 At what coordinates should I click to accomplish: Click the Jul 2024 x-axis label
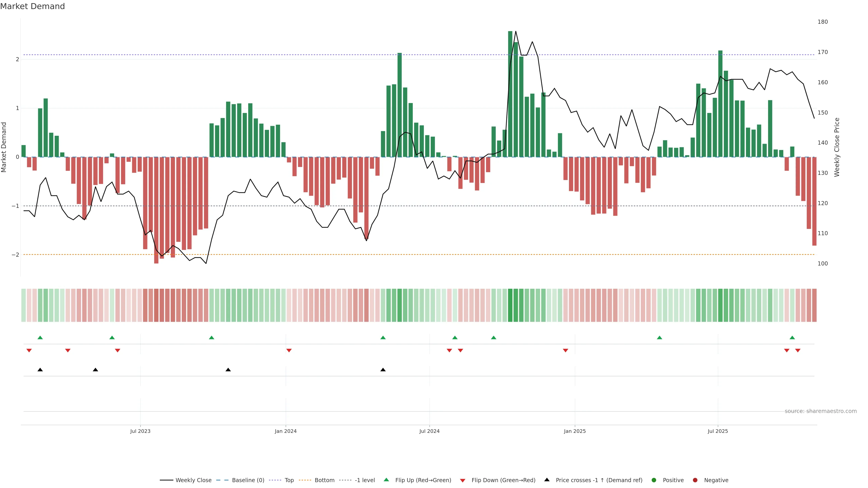click(x=429, y=431)
